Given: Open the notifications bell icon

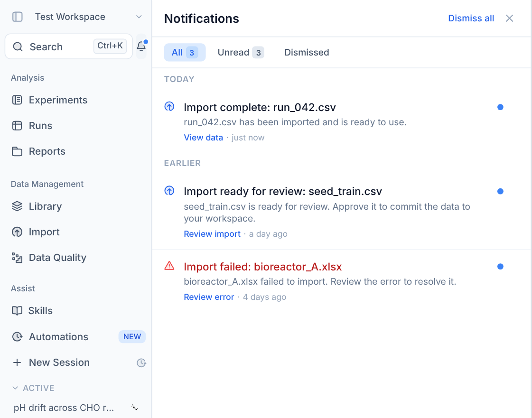Looking at the screenshot, I should point(141,46).
